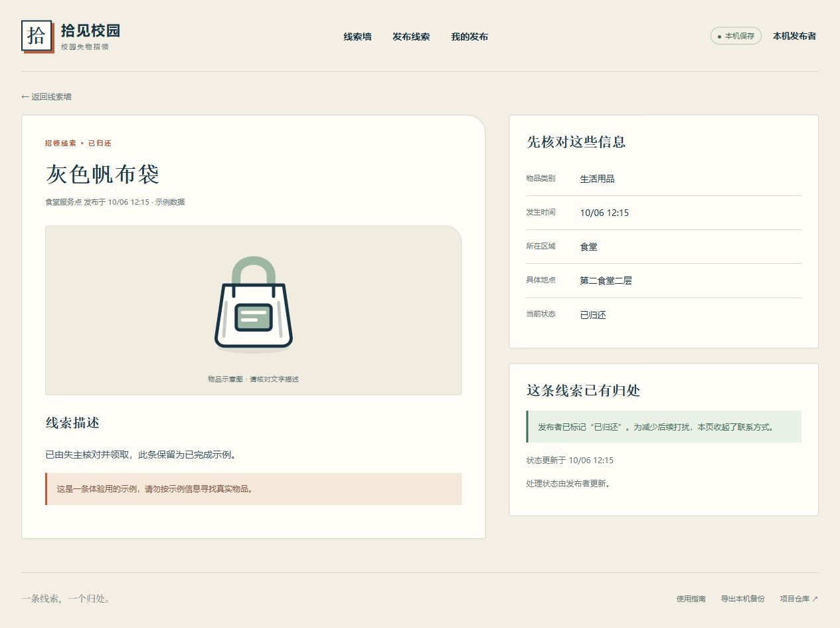This screenshot has height=628, width=840.
Task: Click the 物品类别 label
Action: point(541,178)
